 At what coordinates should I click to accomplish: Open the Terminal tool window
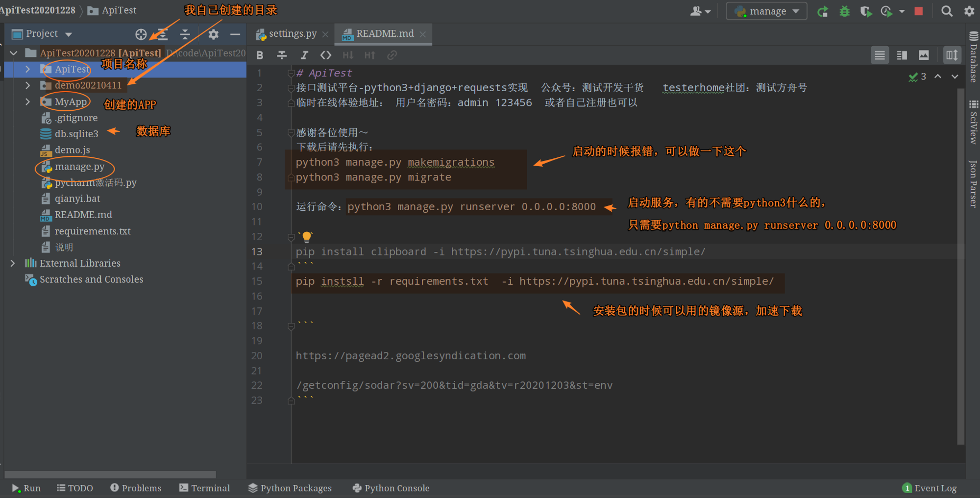tap(204, 488)
